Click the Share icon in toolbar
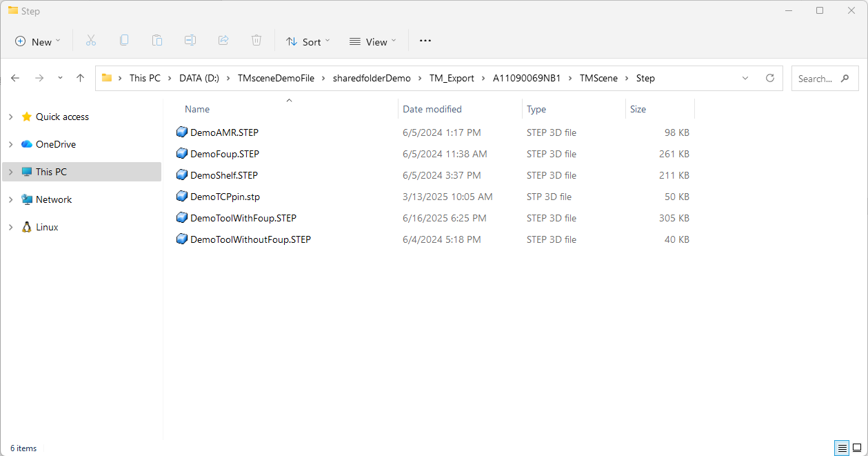The width and height of the screenshot is (868, 456). click(223, 41)
